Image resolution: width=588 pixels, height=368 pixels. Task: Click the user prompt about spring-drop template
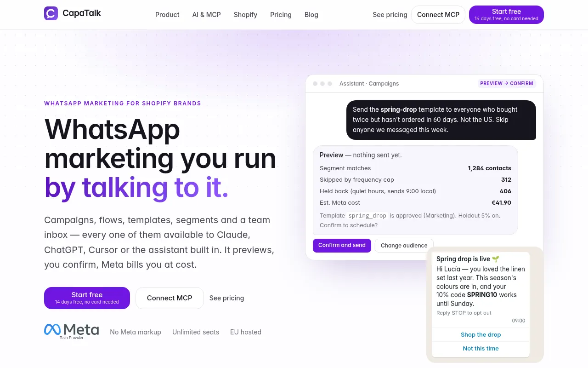point(441,120)
